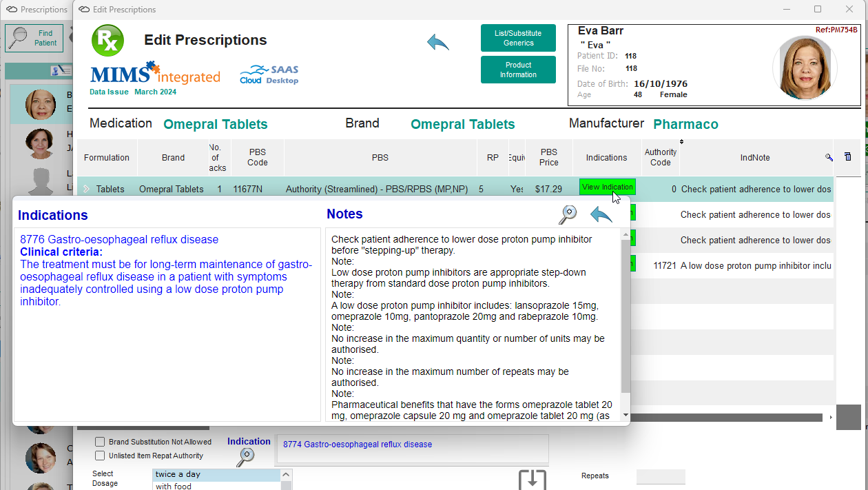
Task: Click the View Indication button in the first row
Action: (607, 187)
